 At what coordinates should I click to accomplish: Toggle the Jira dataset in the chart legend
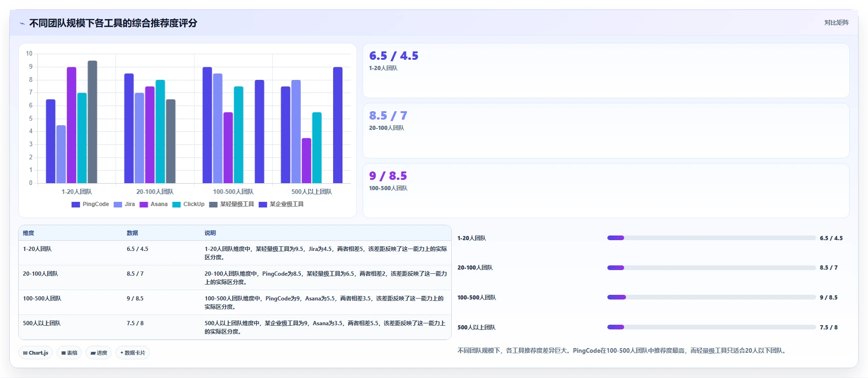(124, 204)
